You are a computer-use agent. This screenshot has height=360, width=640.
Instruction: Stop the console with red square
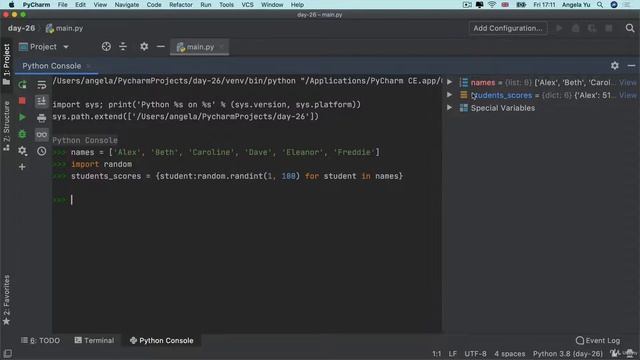(x=22, y=100)
